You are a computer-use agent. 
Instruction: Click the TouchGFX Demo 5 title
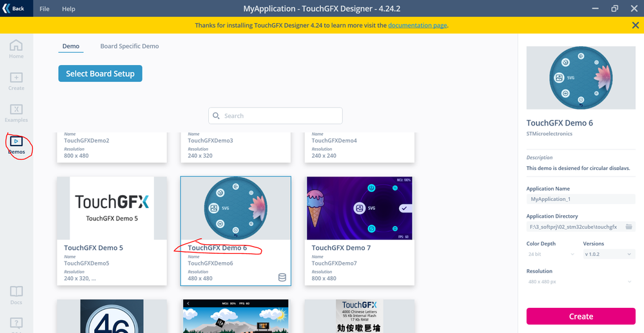[x=93, y=247]
